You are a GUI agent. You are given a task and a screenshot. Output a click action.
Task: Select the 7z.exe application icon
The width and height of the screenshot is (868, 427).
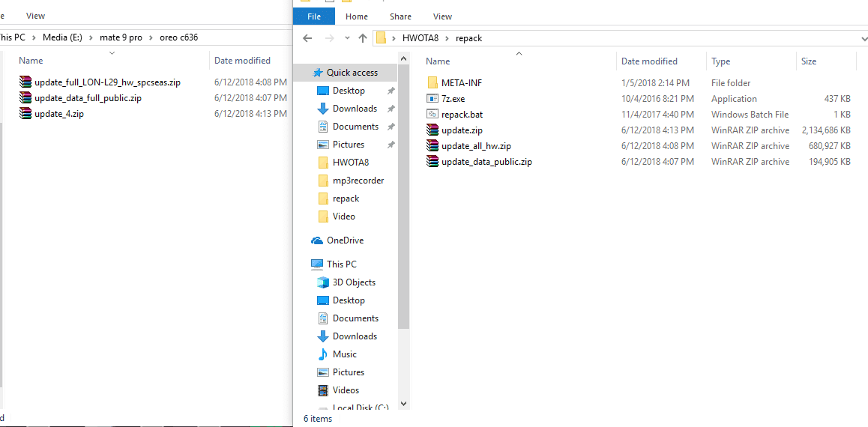coord(433,98)
